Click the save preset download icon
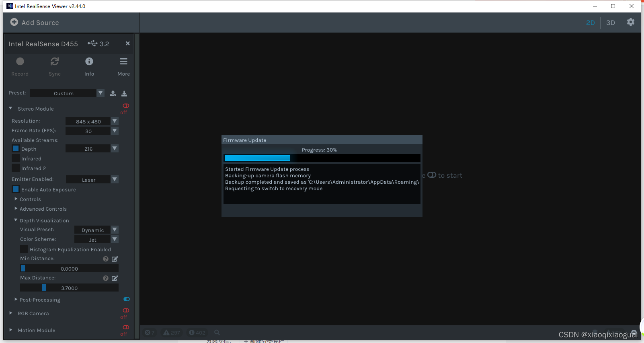This screenshot has height=343, width=644. 124,93
